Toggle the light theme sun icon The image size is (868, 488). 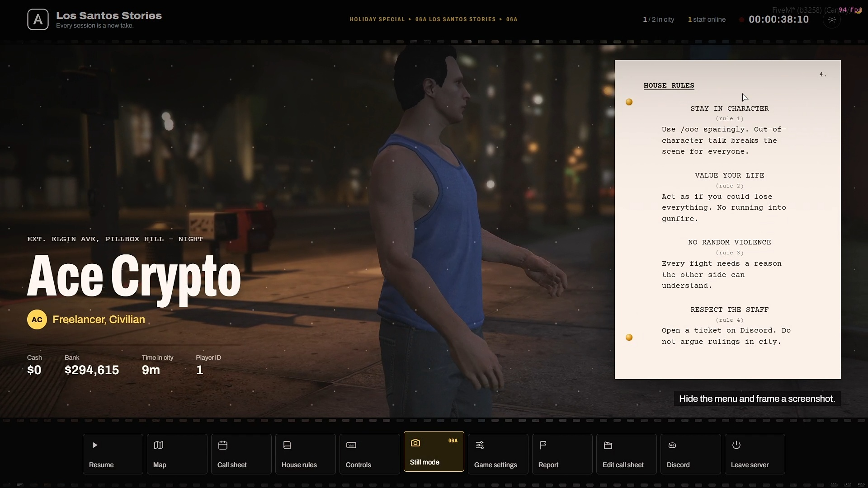(x=832, y=19)
